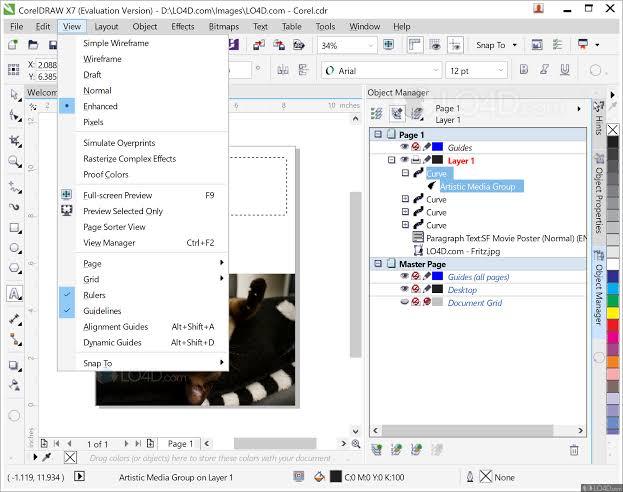Screen dimensions: 623x492
Task: Click the Export toolbar icon
Action: tap(279, 45)
